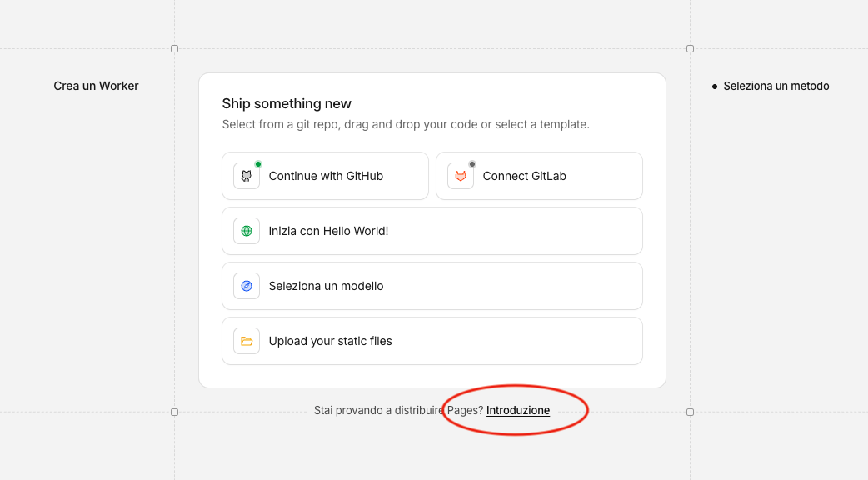
Task: Click the Crea un Worker title
Action: click(x=96, y=86)
